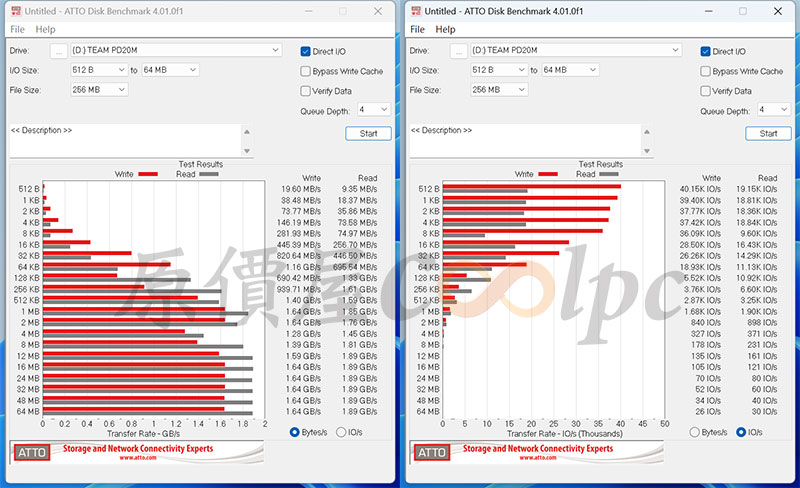Maximize the right ATTO window
The image size is (800, 488).
click(743, 11)
